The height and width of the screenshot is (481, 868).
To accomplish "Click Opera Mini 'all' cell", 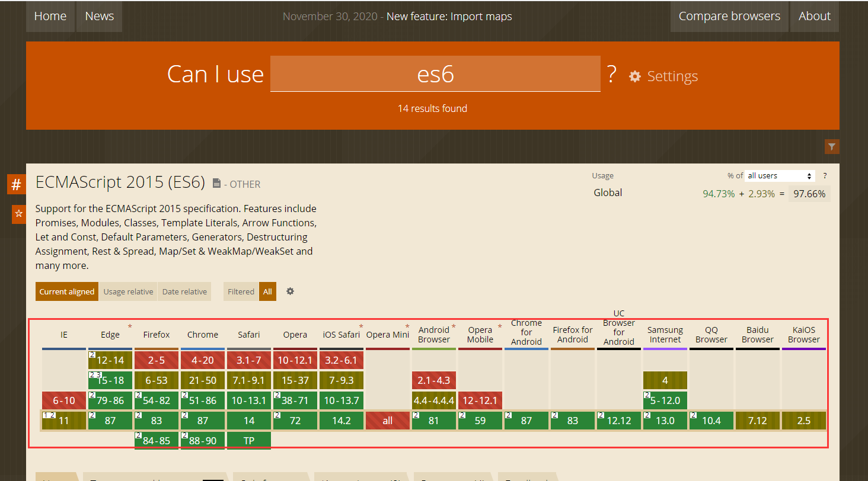I will click(x=388, y=421).
